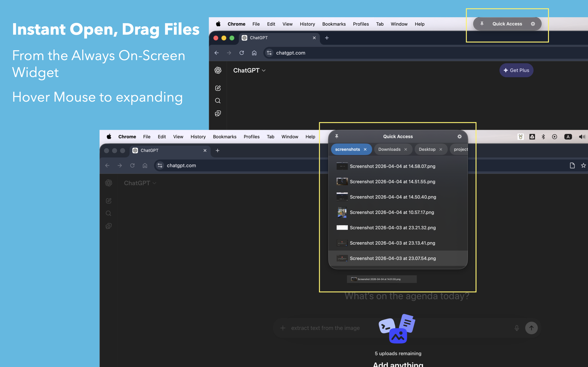Click thumbnail of Screenshot 2026-04-04 at 10.57.17.png
This screenshot has height=367, width=588.
pos(342,212)
